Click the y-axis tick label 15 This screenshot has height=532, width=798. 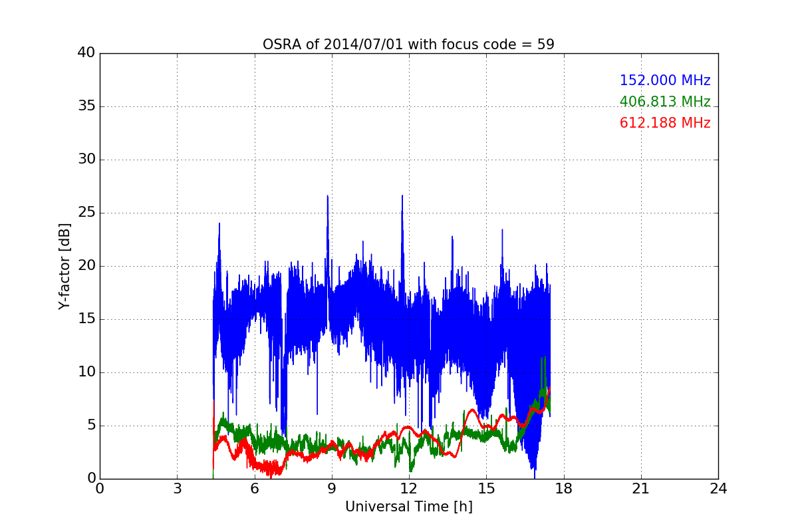coord(87,319)
